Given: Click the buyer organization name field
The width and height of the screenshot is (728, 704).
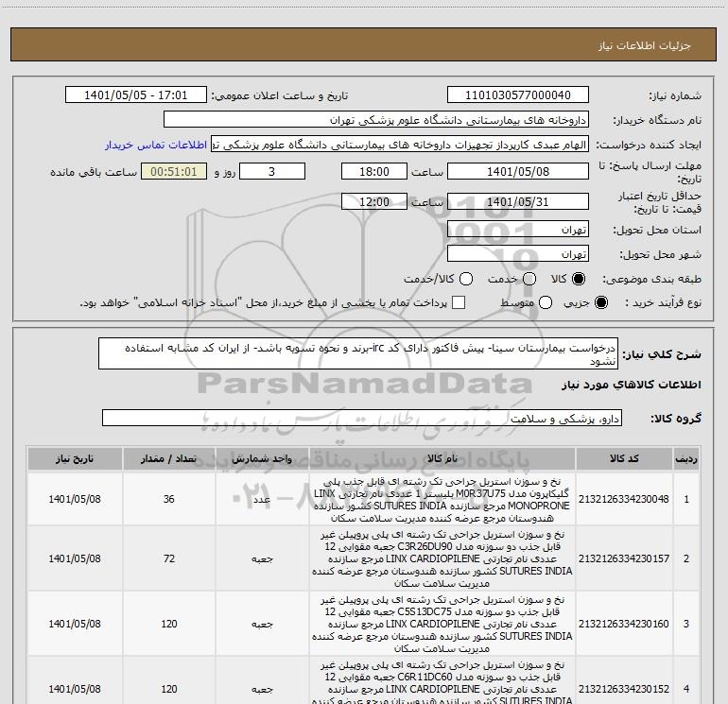Looking at the screenshot, I should pyautogui.click(x=376, y=119).
